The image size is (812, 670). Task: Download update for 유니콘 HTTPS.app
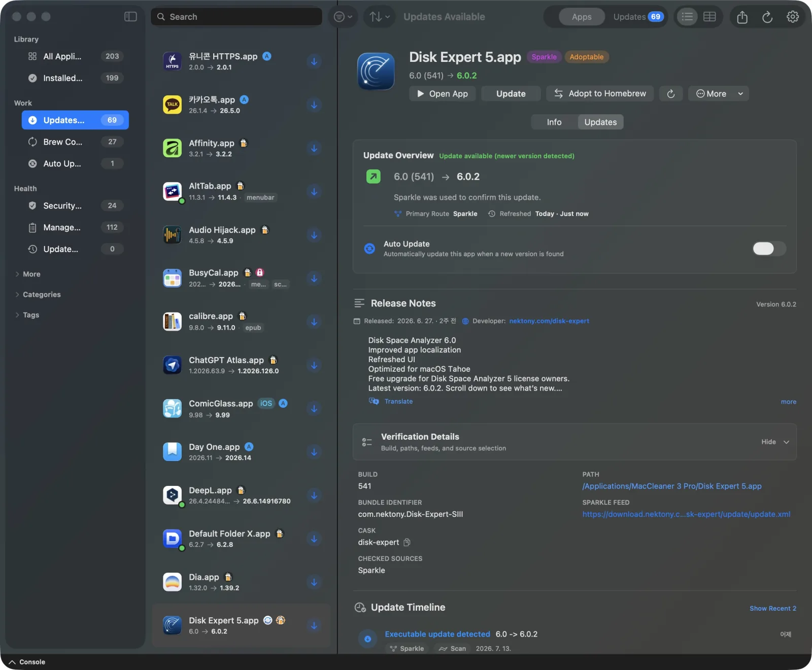[314, 61]
